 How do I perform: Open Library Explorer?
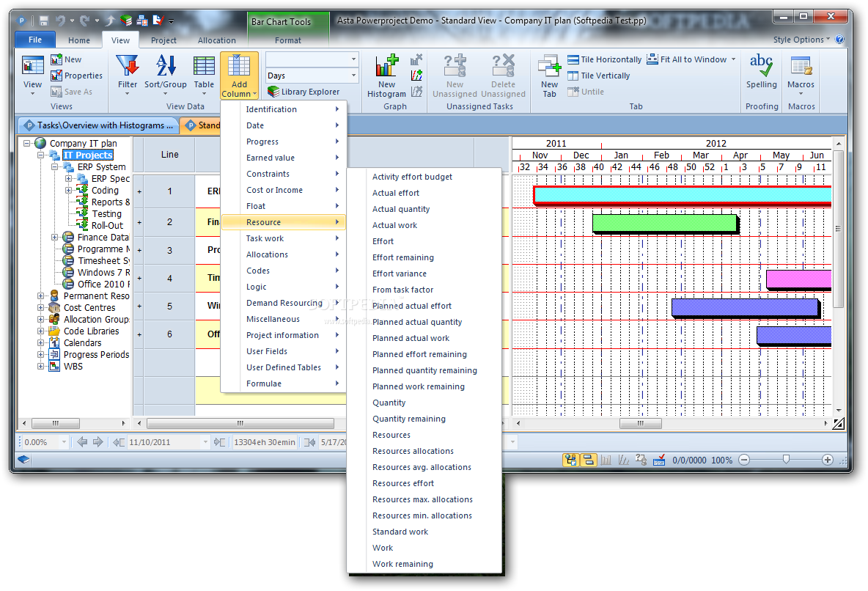[x=304, y=92]
